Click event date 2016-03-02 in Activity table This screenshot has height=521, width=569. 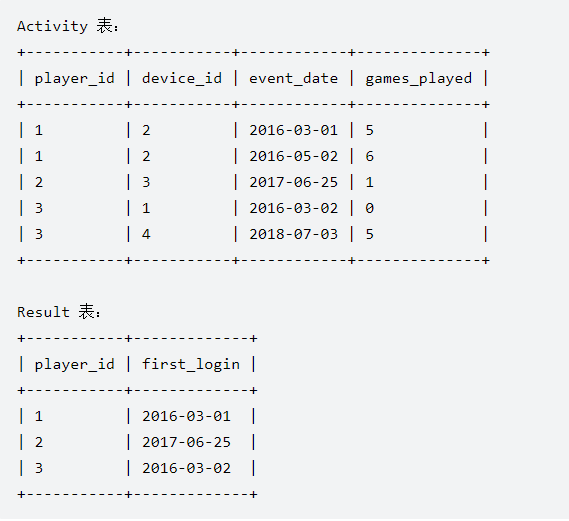pos(294,208)
